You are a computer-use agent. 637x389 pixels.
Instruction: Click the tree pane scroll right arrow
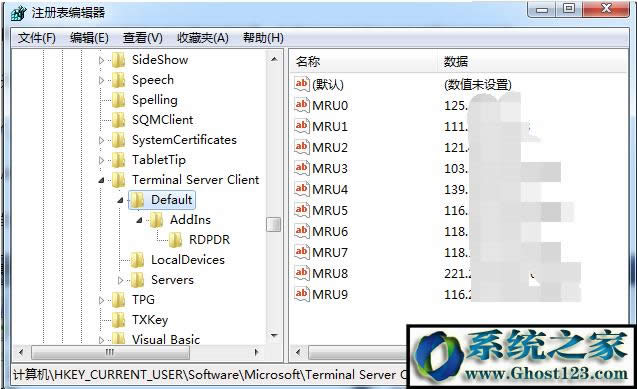click(256, 352)
